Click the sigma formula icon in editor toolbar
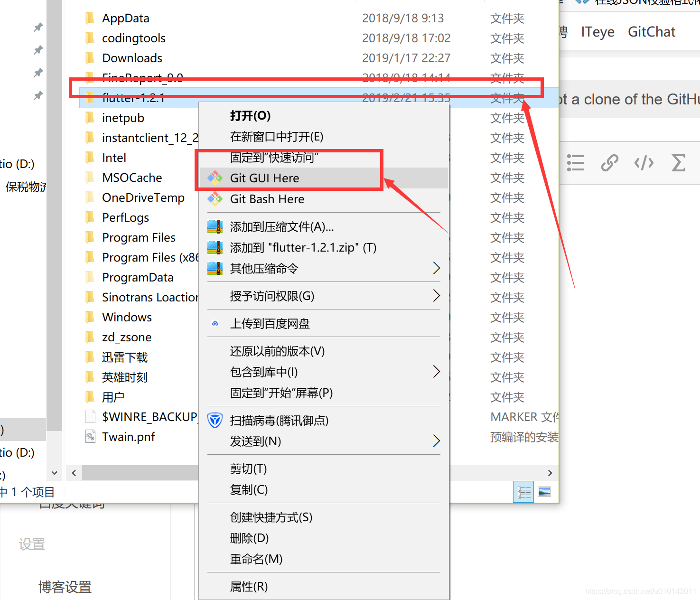Viewport: 700px width, 600px height. click(x=679, y=163)
